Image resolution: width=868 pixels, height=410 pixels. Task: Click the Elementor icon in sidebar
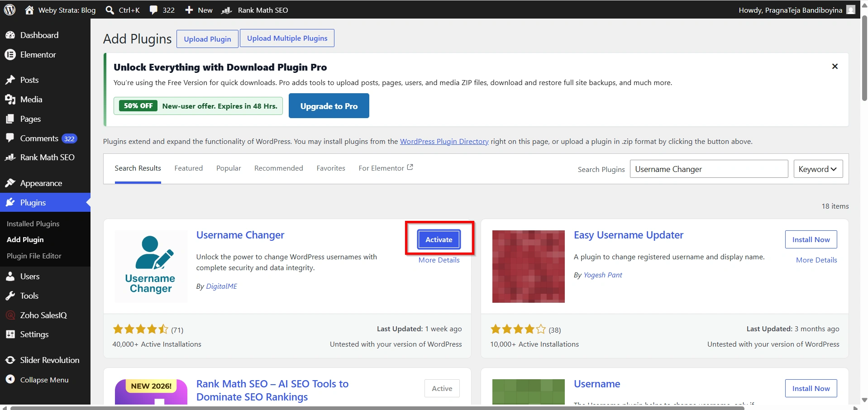pos(10,54)
